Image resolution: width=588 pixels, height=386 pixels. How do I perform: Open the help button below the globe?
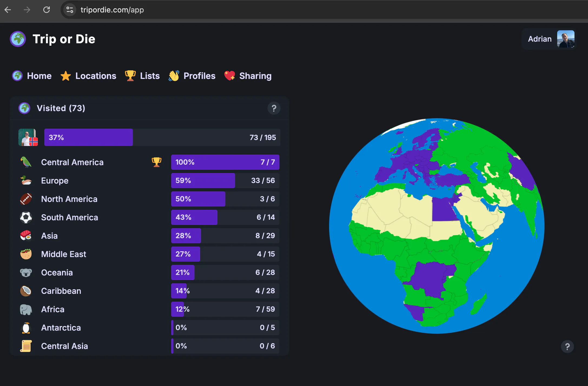coord(567,347)
